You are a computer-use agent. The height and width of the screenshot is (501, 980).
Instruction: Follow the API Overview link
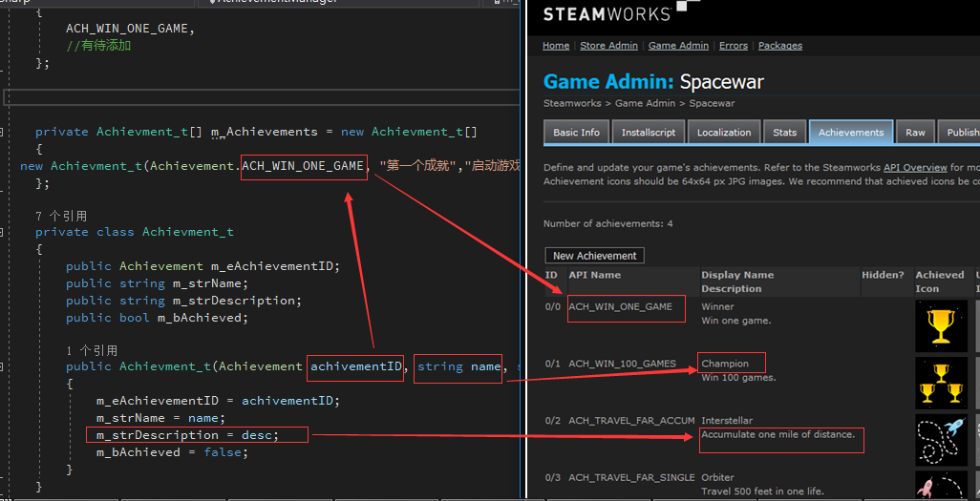coord(915,167)
